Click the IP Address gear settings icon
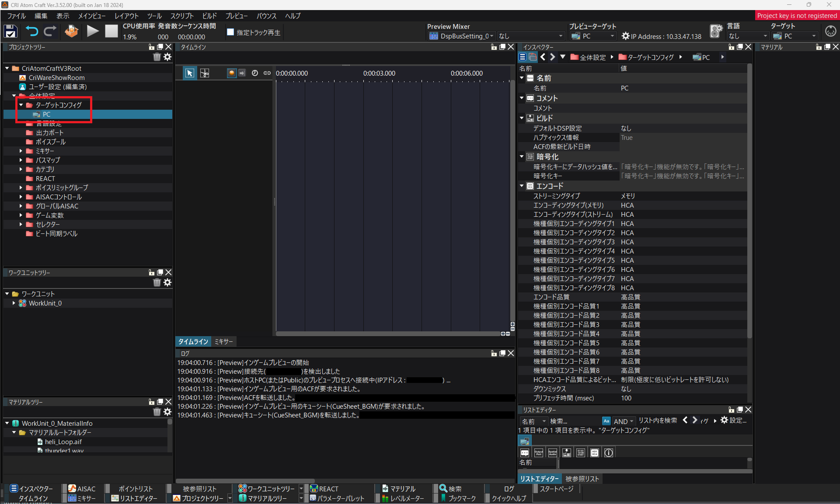Screen dimensions: 840x504 (625, 36)
